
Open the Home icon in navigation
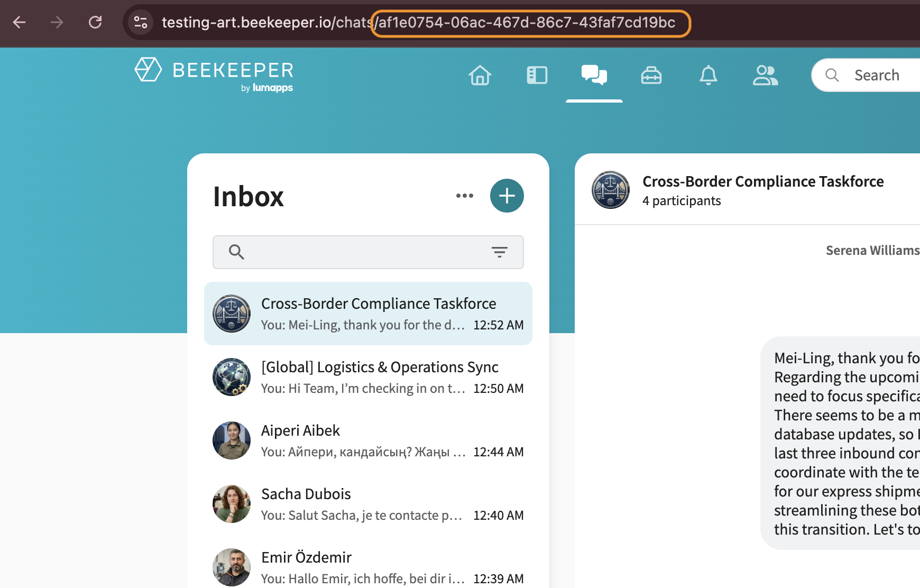coord(480,75)
